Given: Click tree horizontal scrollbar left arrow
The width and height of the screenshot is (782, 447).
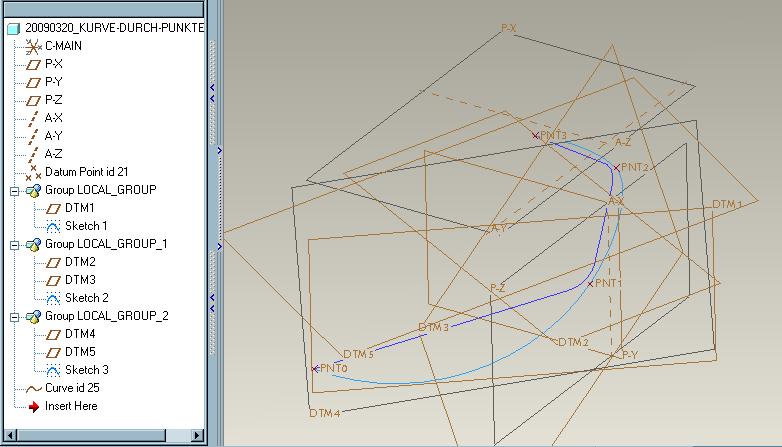Looking at the screenshot, I should click(x=9, y=435).
